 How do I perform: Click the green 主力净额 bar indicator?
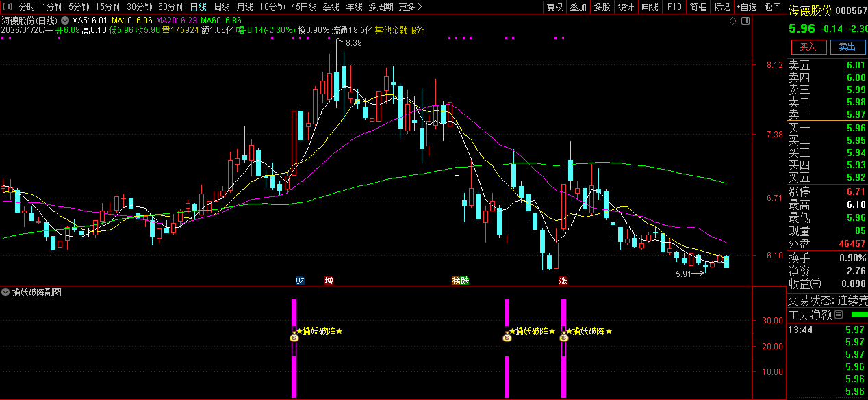[x=858, y=315]
